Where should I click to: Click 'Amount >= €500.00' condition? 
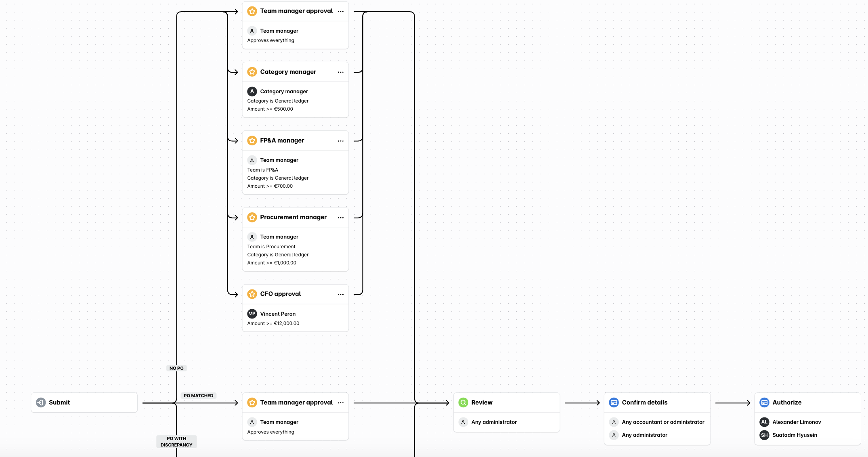(270, 109)
